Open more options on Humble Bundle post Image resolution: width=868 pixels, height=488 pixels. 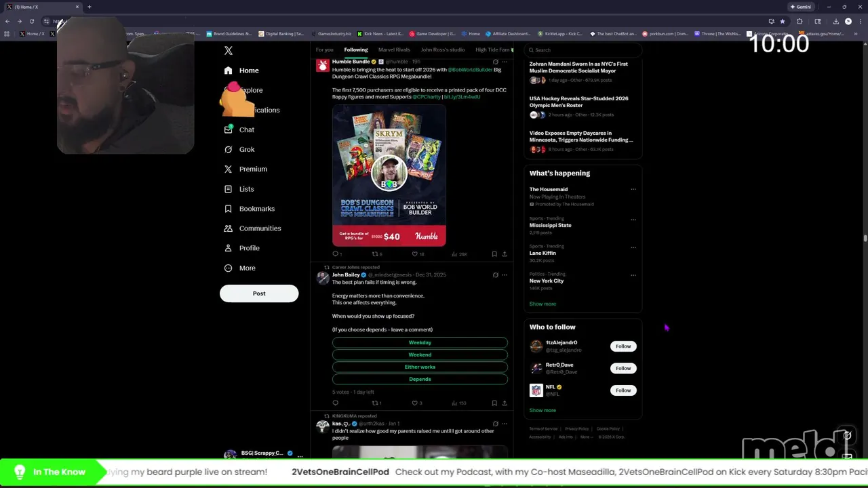[504, 62]
